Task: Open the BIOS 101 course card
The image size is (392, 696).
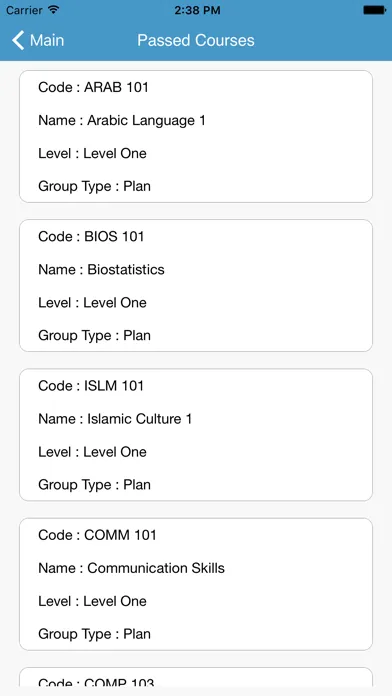Action: pos(196,286)
